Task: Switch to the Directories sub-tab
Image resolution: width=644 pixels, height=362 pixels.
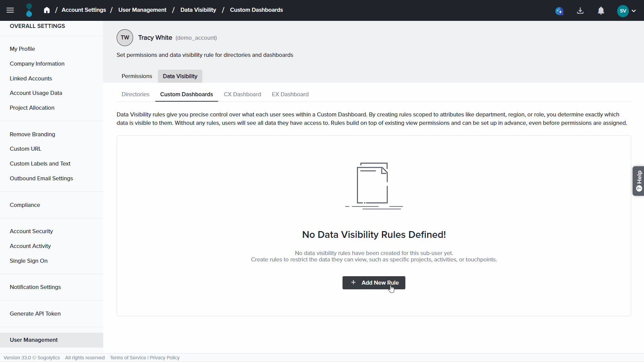Action: (135, 95)
